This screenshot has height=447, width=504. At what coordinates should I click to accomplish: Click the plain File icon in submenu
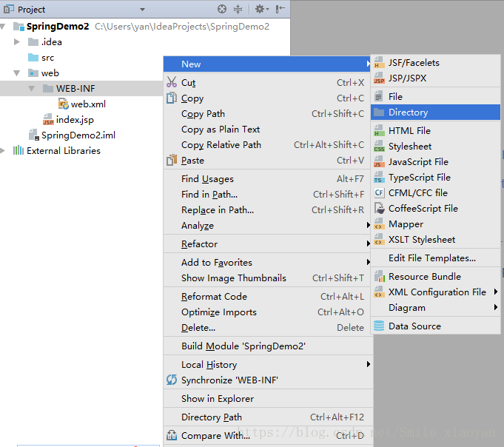click(379, 96)
